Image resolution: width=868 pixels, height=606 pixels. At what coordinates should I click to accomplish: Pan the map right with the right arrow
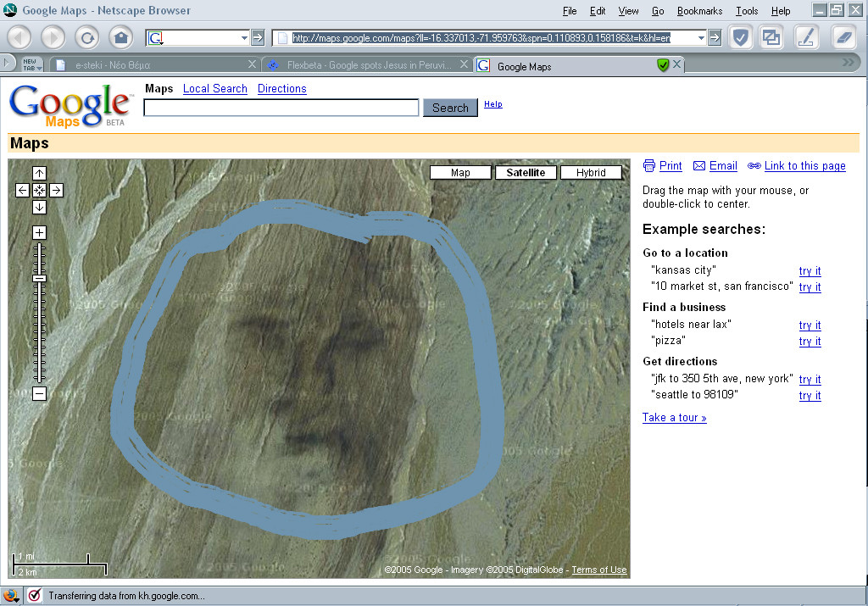pyautogui.click(x=57, y=191)
